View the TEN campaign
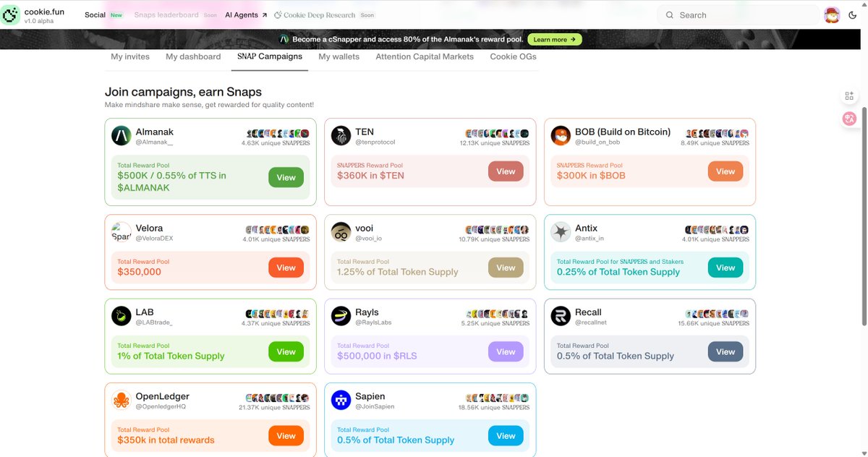The width and height of the screenshot is (868, 457). pyautogui.click(x=506, y=171)
